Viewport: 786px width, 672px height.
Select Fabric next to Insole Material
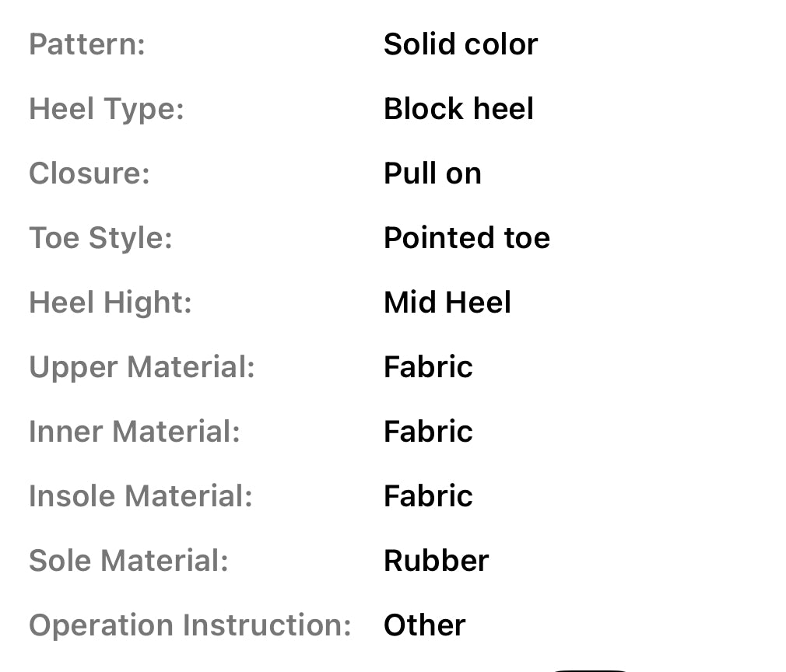coord(428,496)
